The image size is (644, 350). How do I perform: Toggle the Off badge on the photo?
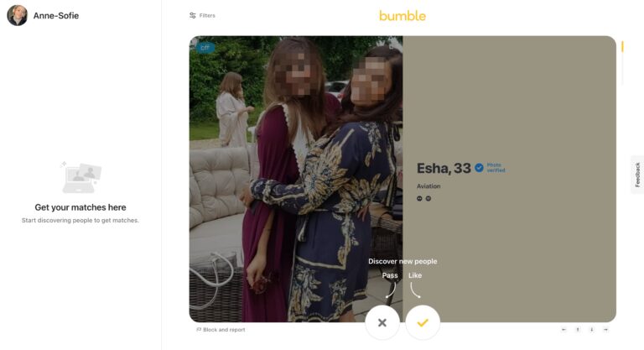click(x=205, y=48)
